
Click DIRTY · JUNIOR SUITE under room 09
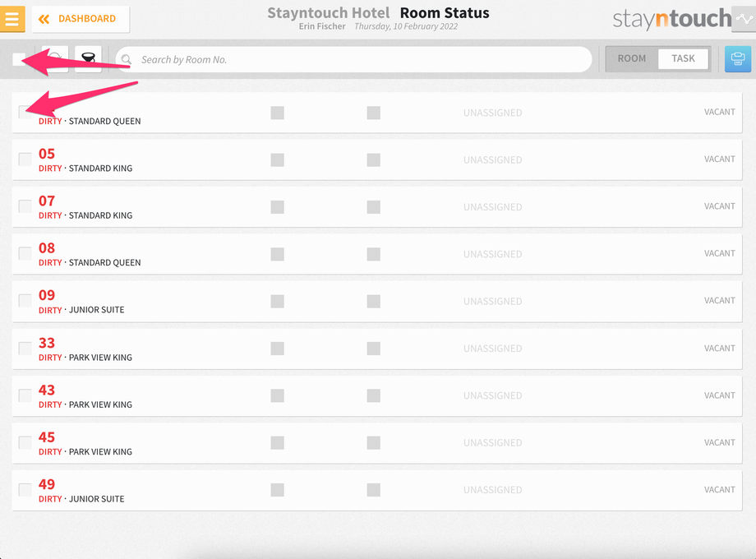pos(81,310)
